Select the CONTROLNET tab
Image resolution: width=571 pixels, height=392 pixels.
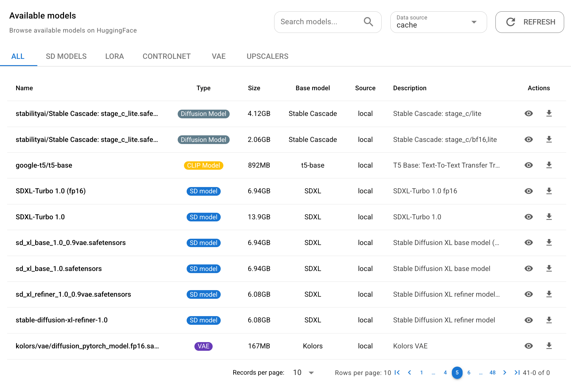click(x=167, y=56)
